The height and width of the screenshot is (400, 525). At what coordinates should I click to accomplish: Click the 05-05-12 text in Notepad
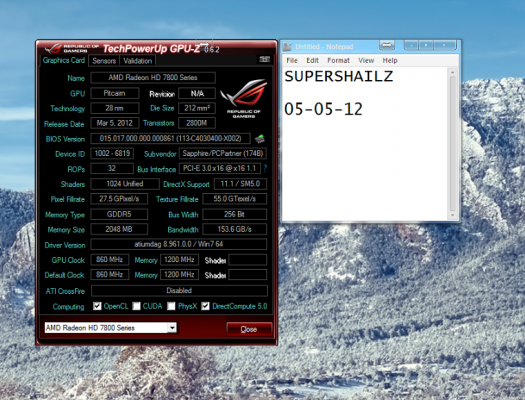323,109
